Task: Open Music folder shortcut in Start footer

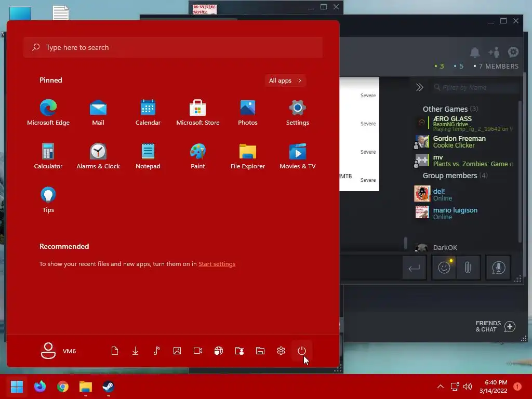Action: click(156, 351)
